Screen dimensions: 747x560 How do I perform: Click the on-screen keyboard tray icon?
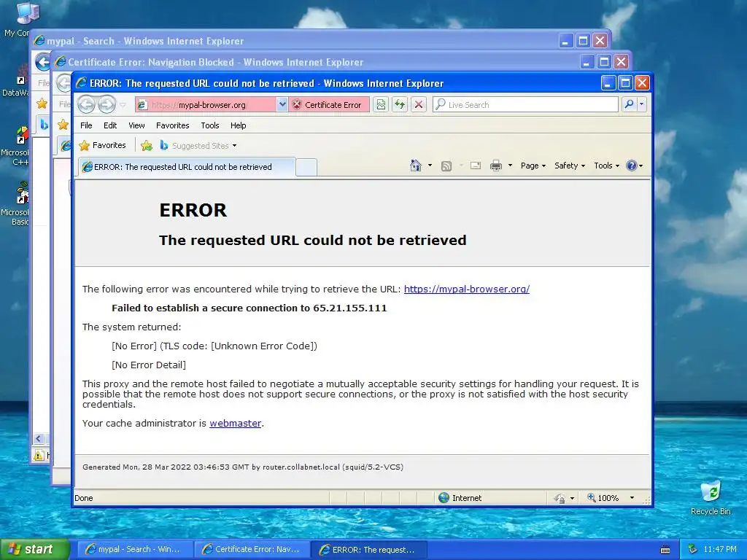[x=665, y=550]
